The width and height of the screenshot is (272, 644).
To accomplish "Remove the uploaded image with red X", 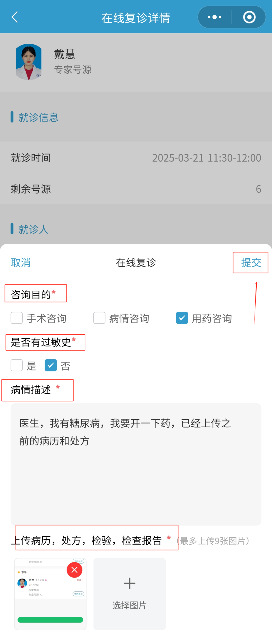I will 74,570.
